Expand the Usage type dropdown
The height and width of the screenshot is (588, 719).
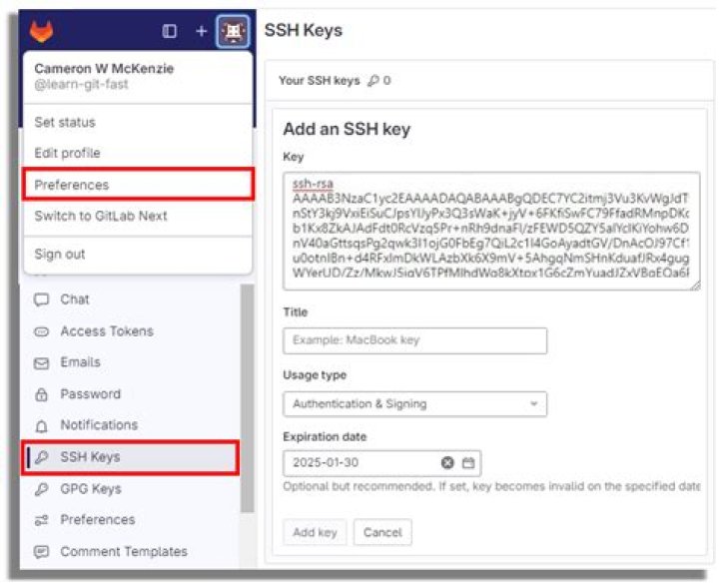coord(415,404)
